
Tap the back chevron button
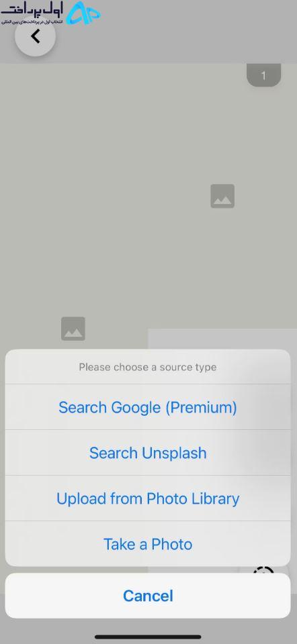(x=36, y=36)
